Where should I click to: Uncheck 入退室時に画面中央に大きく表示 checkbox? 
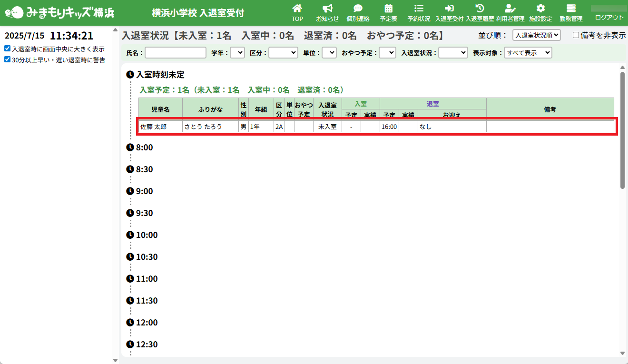[7, 49]
